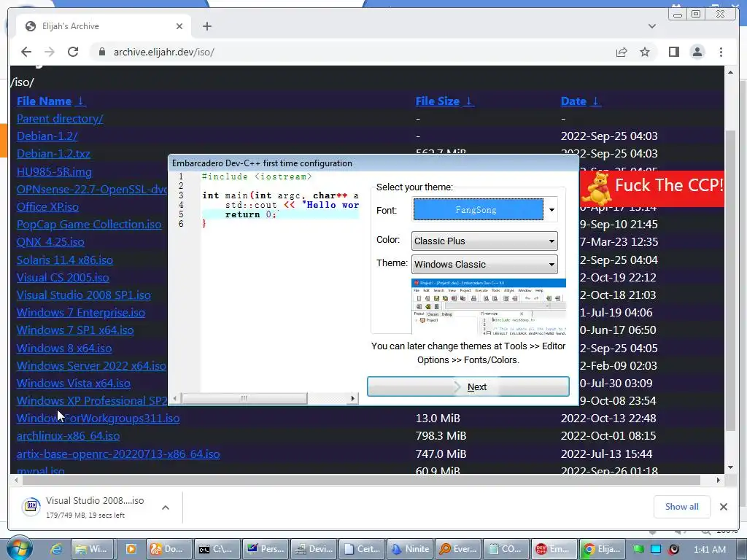Click the page horizontal scrollbar
This screenshot has height=560, width=747.
[361, 481]
